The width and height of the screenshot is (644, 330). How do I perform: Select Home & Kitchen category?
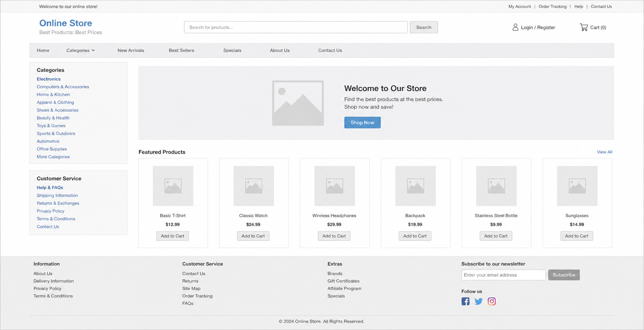[53, 94]
